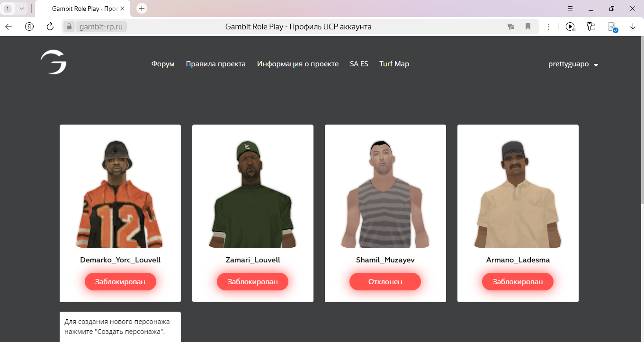The width and height of the screenshot is (644, 342).
Task: Open the Turf Map link
Action: [394, 64]
